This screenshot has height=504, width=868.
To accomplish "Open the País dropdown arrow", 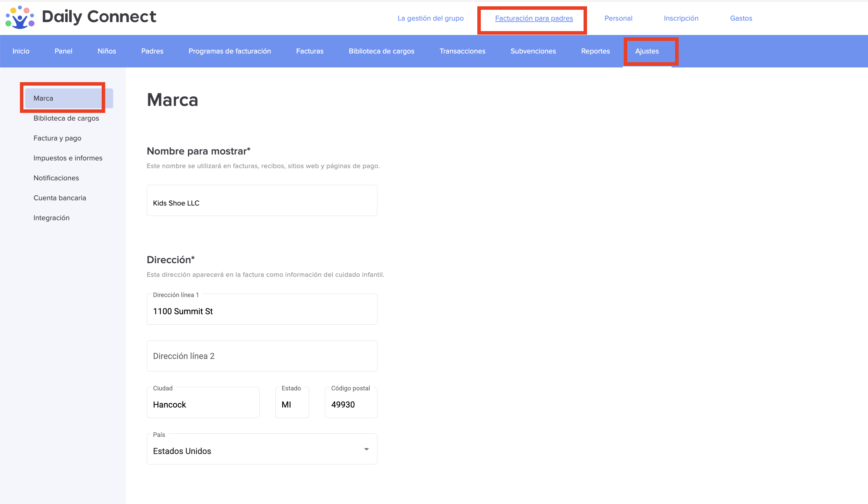I will (x=366, y=449).
